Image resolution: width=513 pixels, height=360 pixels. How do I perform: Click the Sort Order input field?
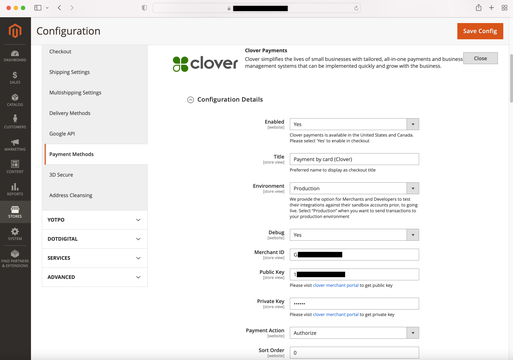point(354,353)
